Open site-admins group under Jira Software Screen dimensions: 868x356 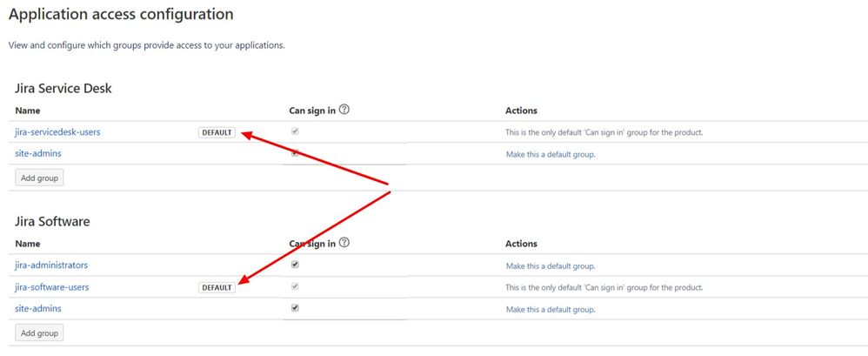(38, 308)
